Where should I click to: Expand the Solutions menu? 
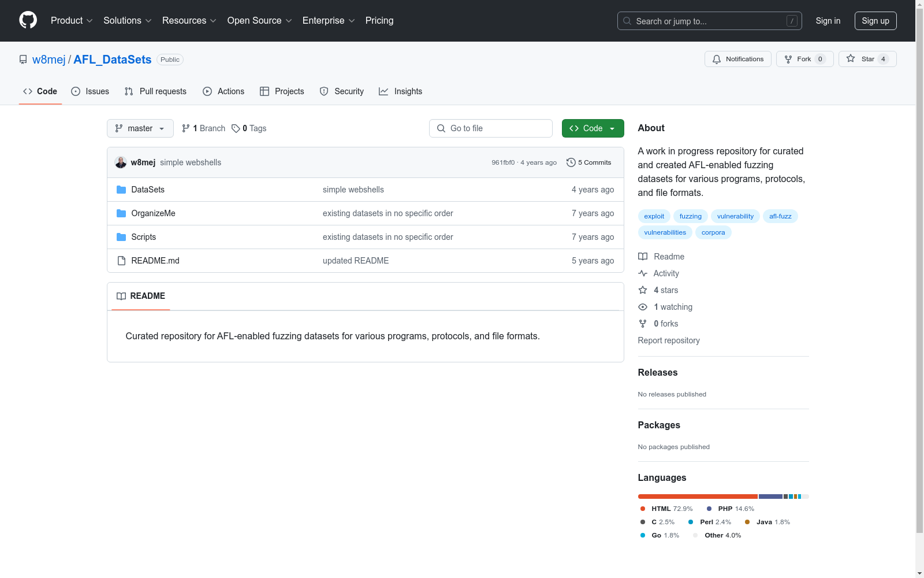point(128,20)
